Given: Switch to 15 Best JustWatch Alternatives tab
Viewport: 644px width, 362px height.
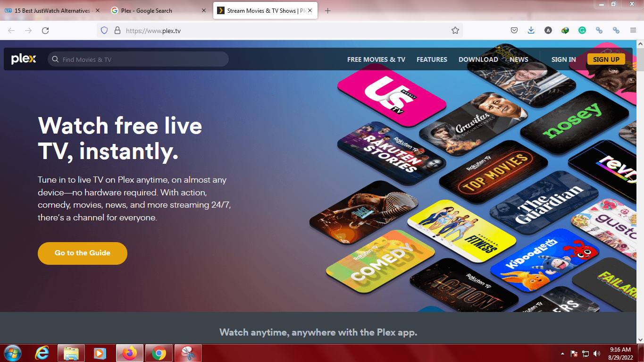Looking at the screenshot, I should (52, 10).
